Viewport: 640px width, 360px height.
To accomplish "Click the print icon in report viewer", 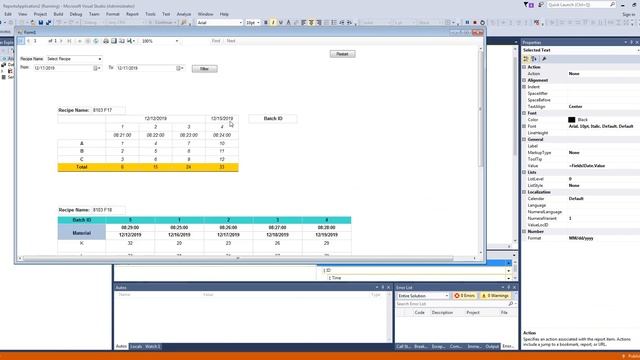I will pyautogui.click(x=106, y=41).
